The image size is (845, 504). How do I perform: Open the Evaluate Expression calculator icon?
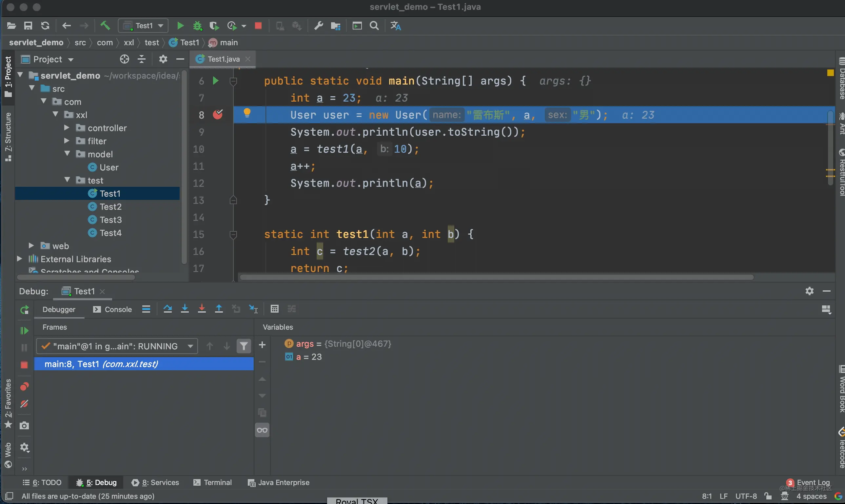coord(274,309)
